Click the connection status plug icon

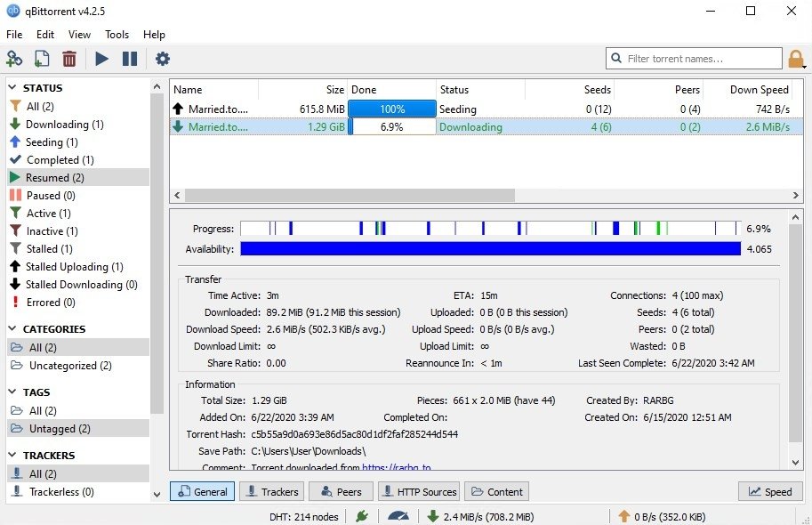(x=362, y=514)
